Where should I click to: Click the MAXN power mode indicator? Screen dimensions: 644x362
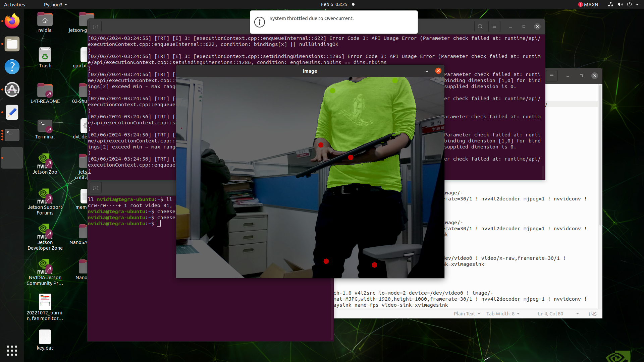tap(588, 4)
